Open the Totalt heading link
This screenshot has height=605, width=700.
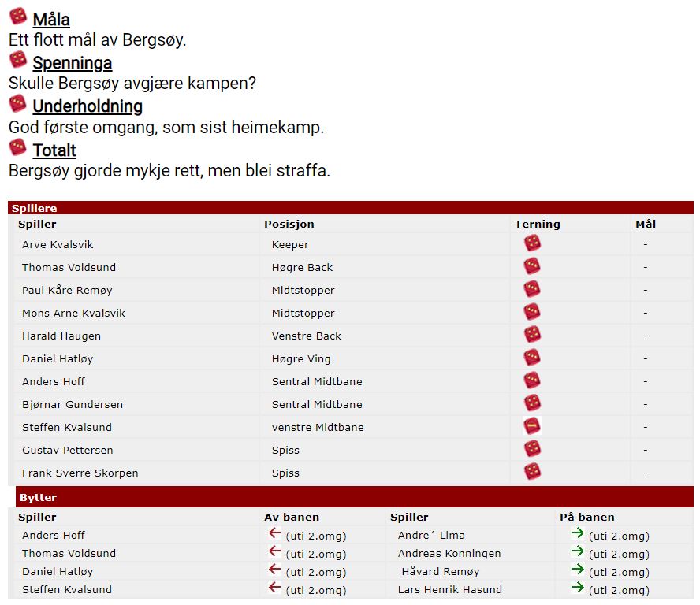pyautogui.click(x=54, y=150)
